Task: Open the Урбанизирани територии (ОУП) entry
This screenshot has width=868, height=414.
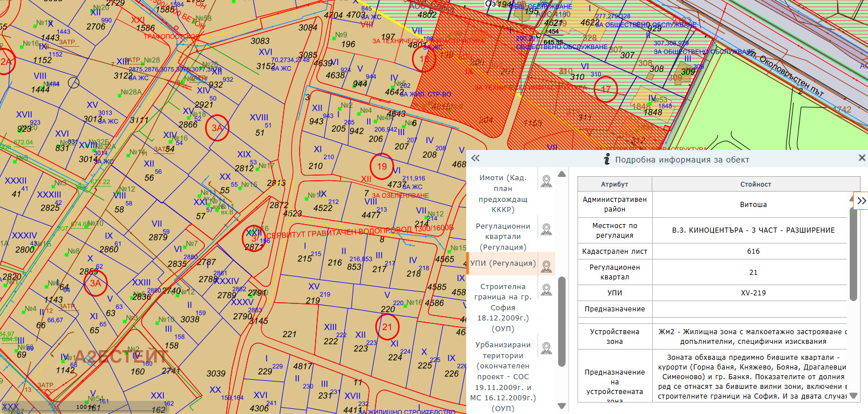Action: tap(503, 376)
